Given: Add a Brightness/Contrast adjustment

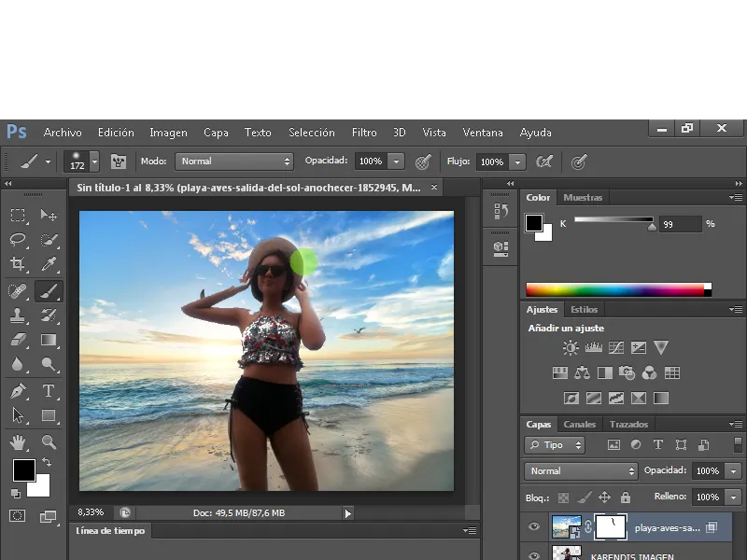Looking at the screenshot, I should click(571, 347).
